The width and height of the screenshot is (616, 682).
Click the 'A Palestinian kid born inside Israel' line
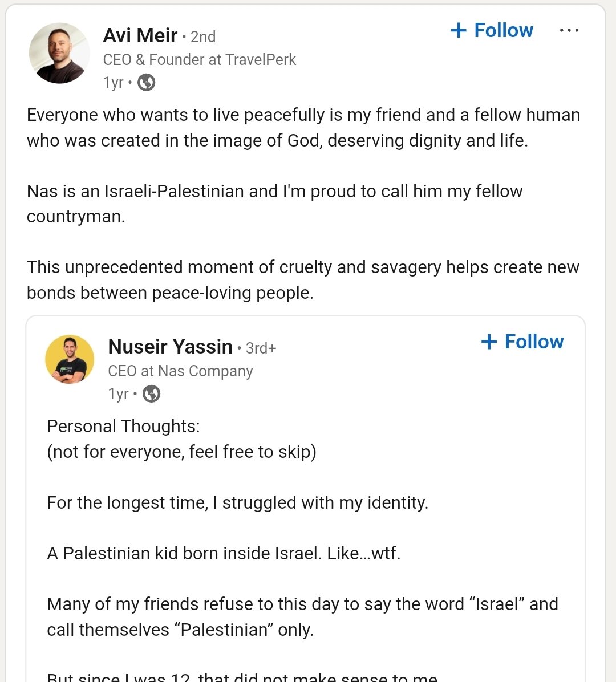click(x=224, y=554)
